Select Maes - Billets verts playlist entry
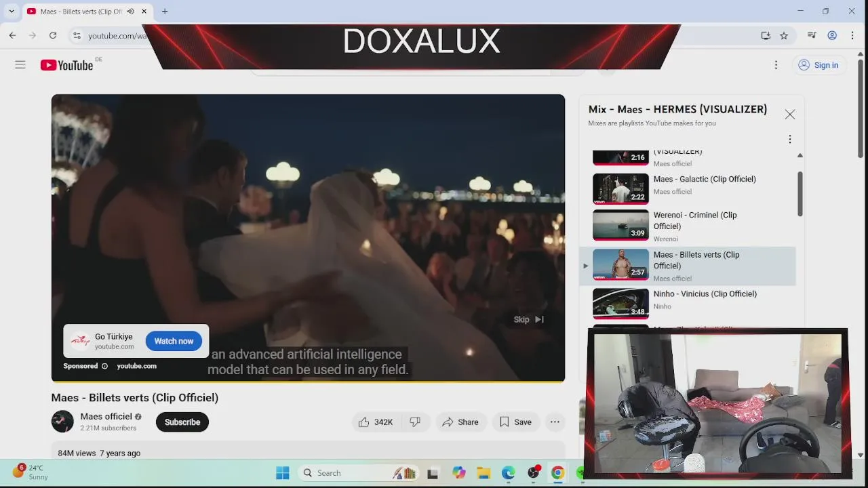Screen dimensions: 868x488 [x=688, y=266]
